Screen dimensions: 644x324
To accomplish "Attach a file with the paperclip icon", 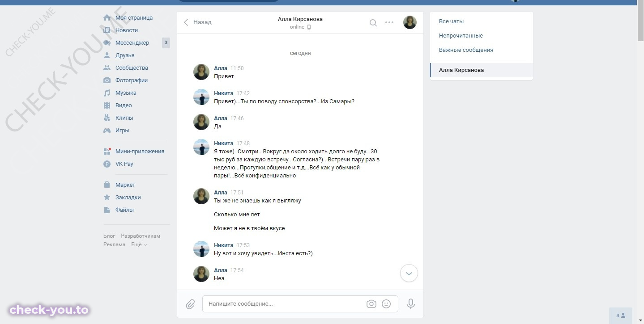I will [190, 304].
